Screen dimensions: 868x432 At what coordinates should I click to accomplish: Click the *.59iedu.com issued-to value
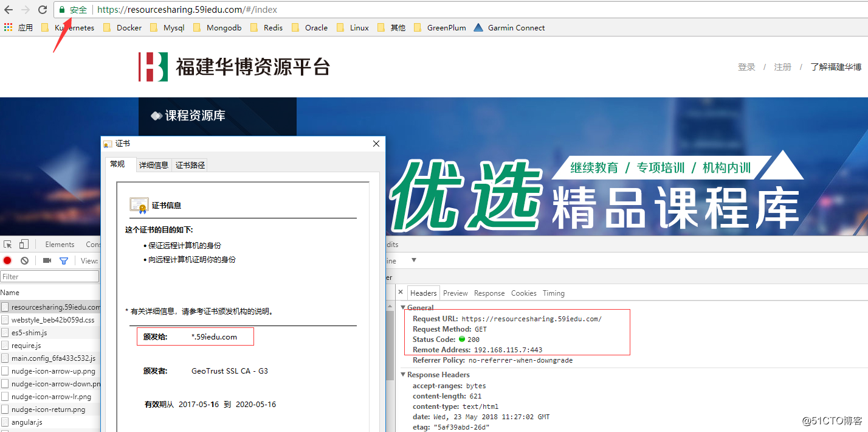[214, 336]
